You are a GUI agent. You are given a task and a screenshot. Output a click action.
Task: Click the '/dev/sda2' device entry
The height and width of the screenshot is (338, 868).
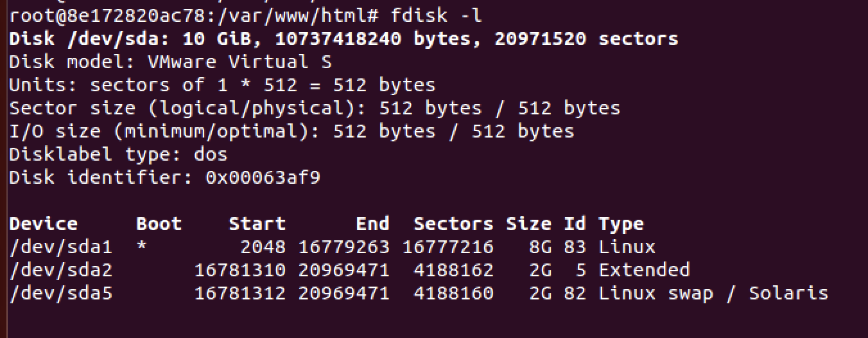click(x=61, y=271)
